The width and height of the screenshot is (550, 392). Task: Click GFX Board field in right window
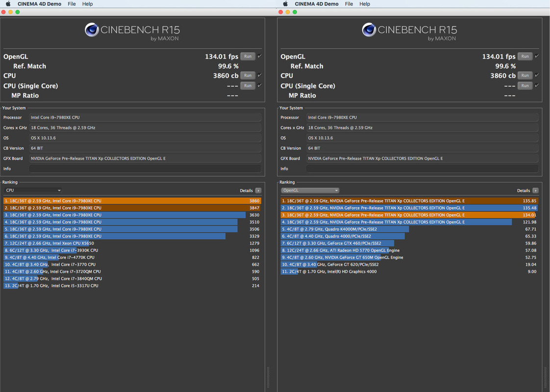(422, 158)
